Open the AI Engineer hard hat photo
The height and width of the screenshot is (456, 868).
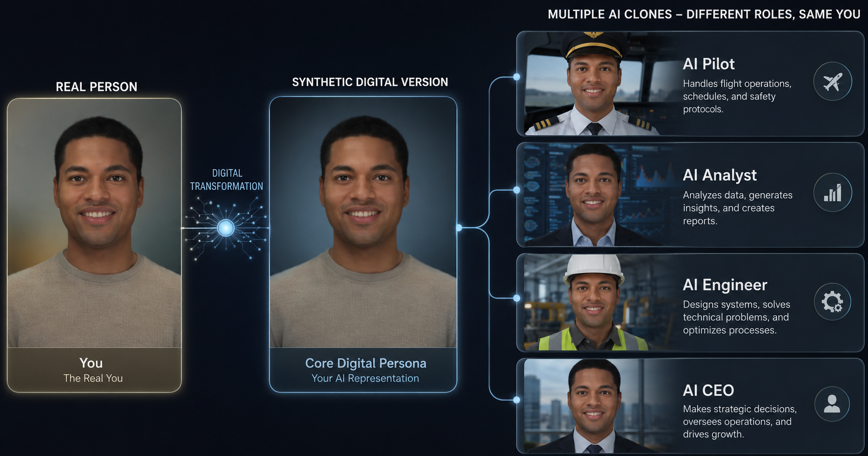tap(599, 302)
